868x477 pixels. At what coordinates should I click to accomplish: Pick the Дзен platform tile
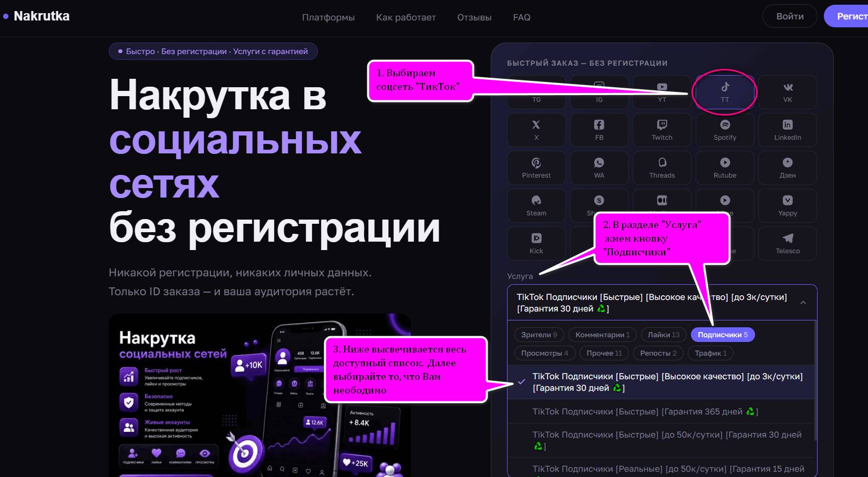tap(788, 168)
